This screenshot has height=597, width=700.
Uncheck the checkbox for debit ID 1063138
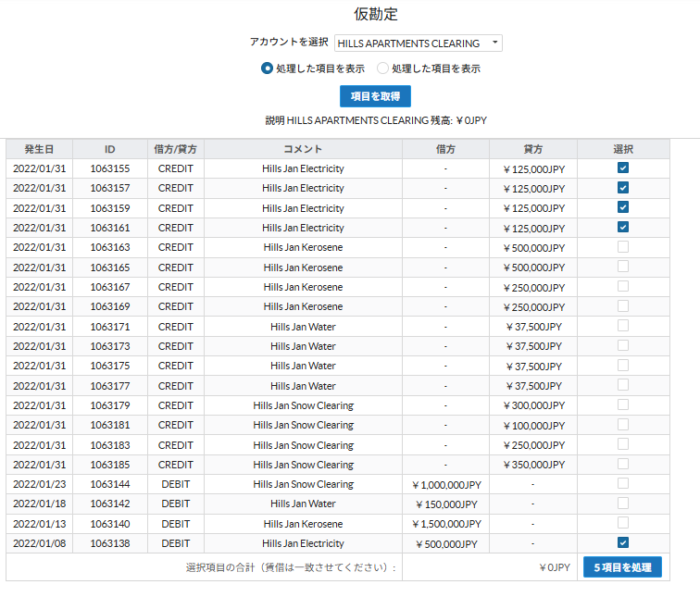click(623, 543)
